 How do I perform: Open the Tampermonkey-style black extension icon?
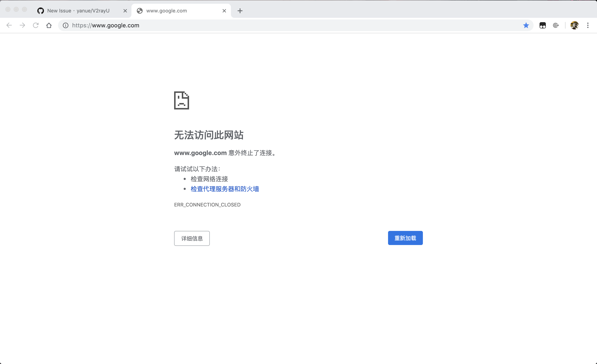(x=543, y=25)
